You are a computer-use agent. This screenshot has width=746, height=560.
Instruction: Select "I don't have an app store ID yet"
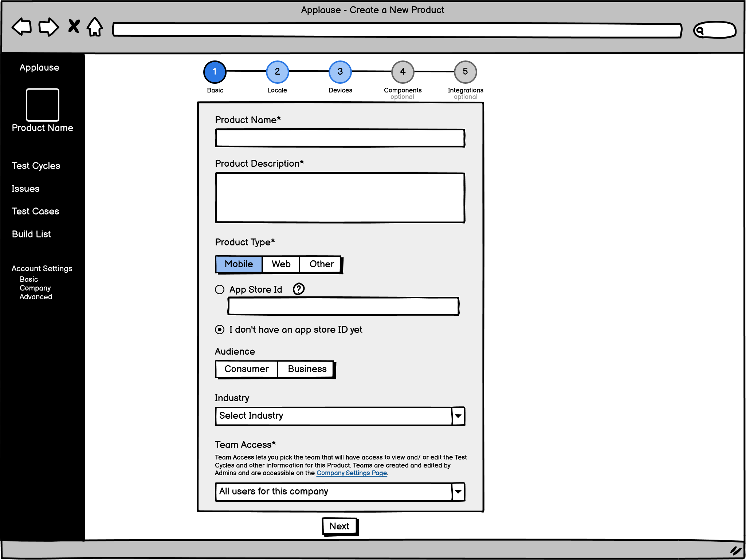click(220, 330)
